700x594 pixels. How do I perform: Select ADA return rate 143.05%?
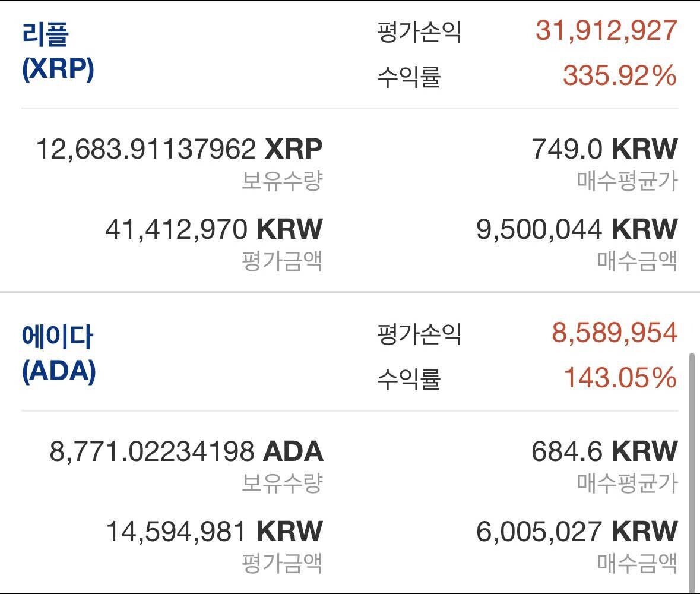pyautogui.click(x=619, y=377)
